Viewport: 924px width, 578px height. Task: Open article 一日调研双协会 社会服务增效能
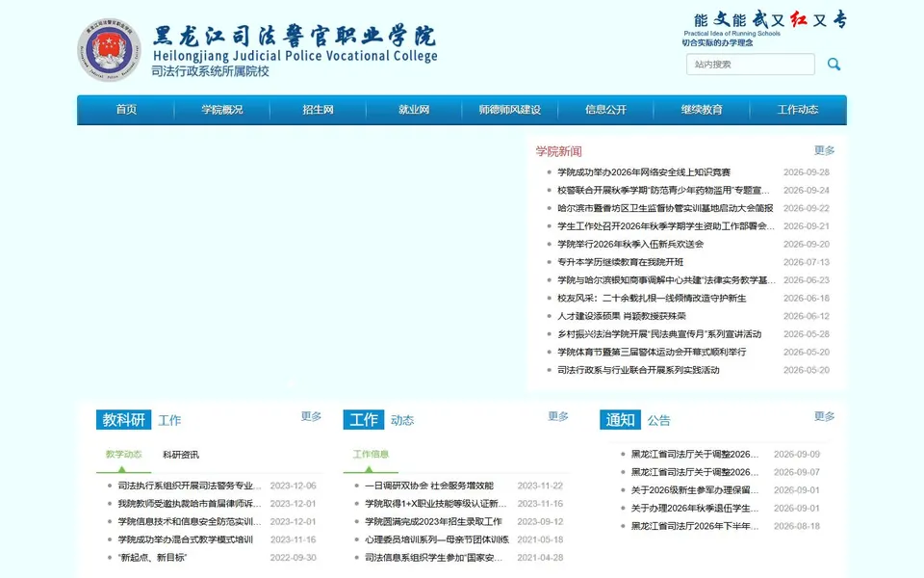tap(429, 486)
